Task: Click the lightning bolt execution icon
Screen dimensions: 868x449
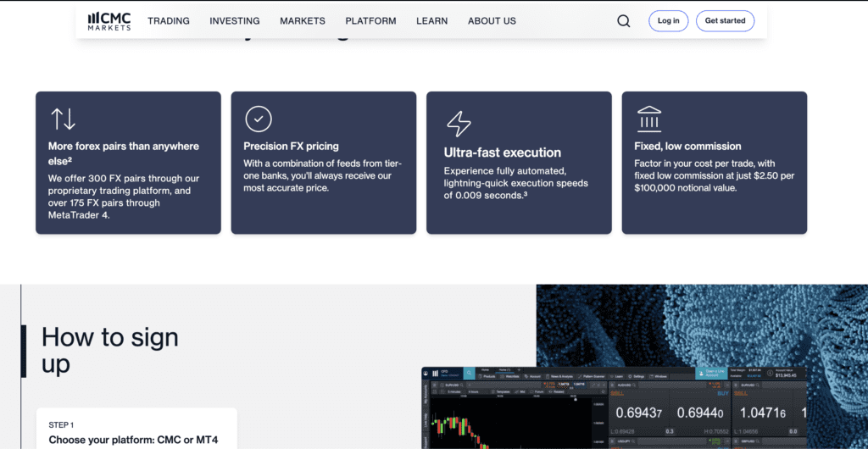Action: [459, 124]
